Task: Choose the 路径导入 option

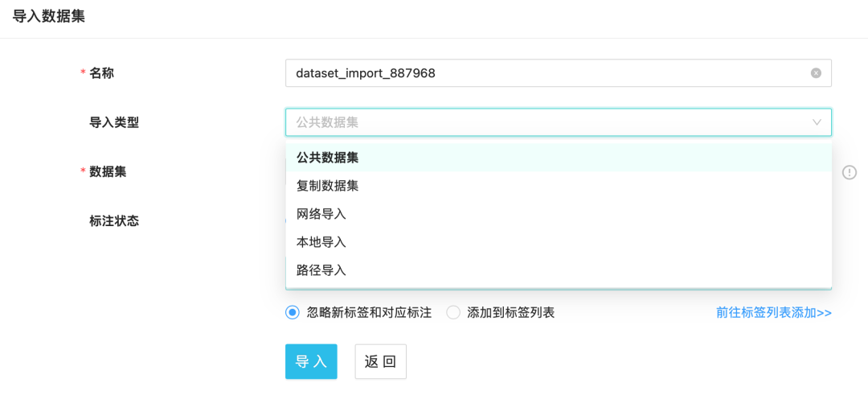Action: click(x=321, y=270)
